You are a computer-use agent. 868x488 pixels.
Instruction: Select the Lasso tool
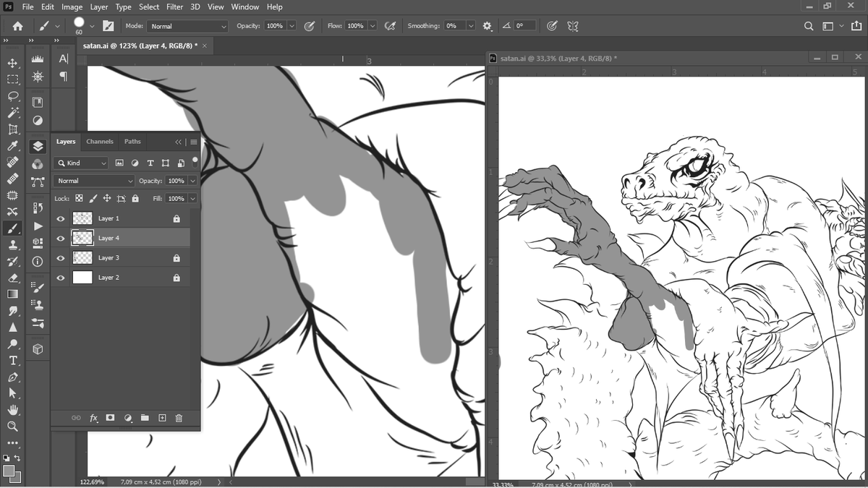pyautogui.click(x=13, y=96)
